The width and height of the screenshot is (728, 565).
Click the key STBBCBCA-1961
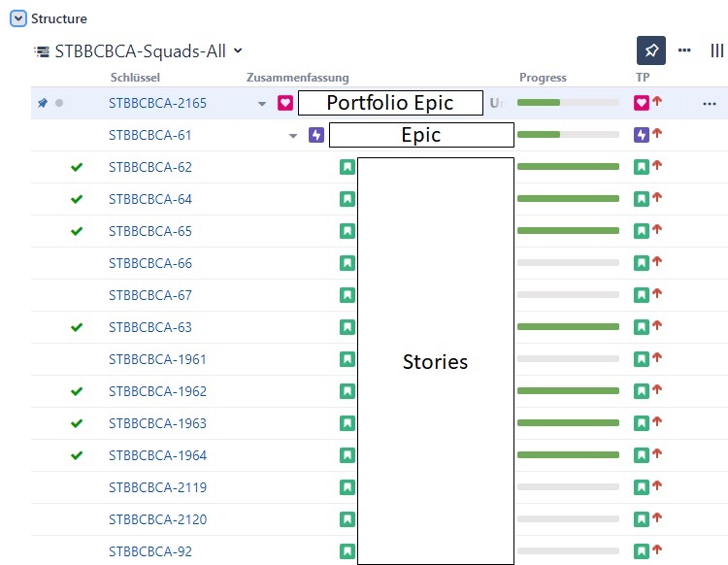point(157,359)
